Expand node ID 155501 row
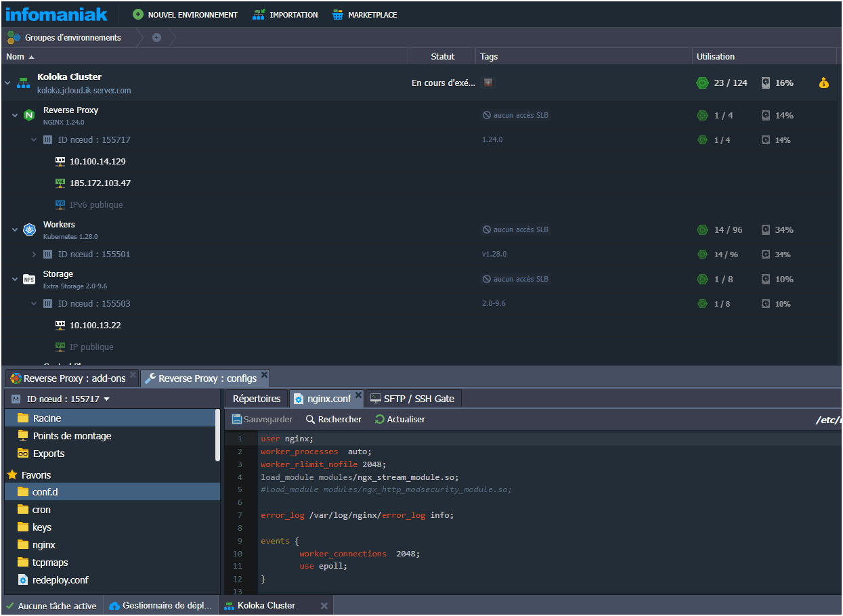 coord(34,255)
